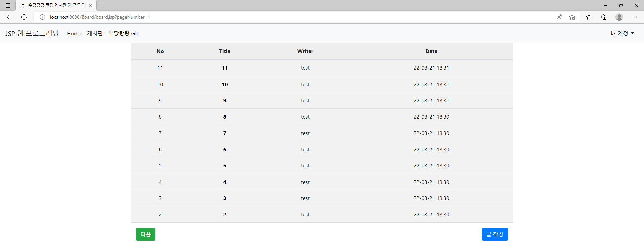
Task: Open the browser Collections icon
Action: click(604, 17)
